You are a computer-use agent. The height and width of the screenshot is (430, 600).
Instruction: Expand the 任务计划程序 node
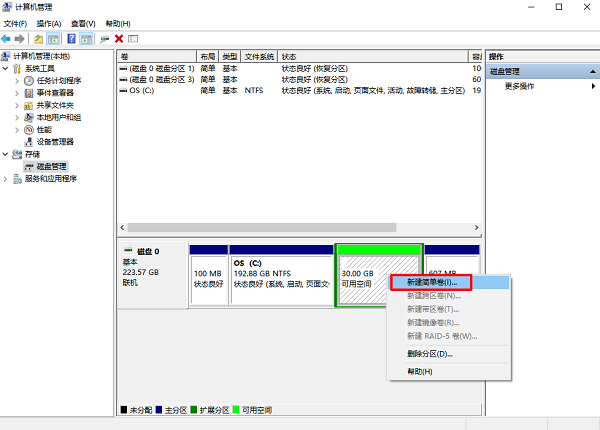[x=16, y=81]
